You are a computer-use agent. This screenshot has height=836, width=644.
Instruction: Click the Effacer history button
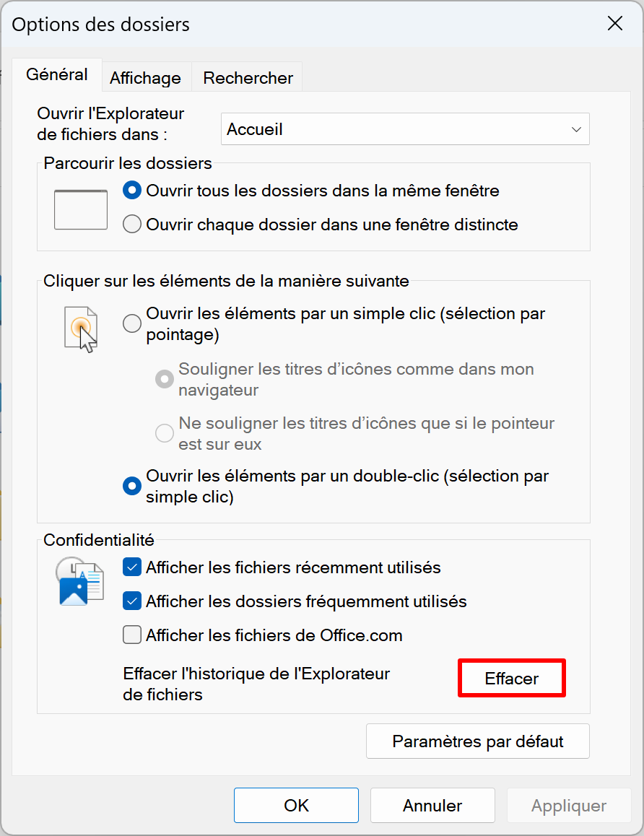pos(512,678)
